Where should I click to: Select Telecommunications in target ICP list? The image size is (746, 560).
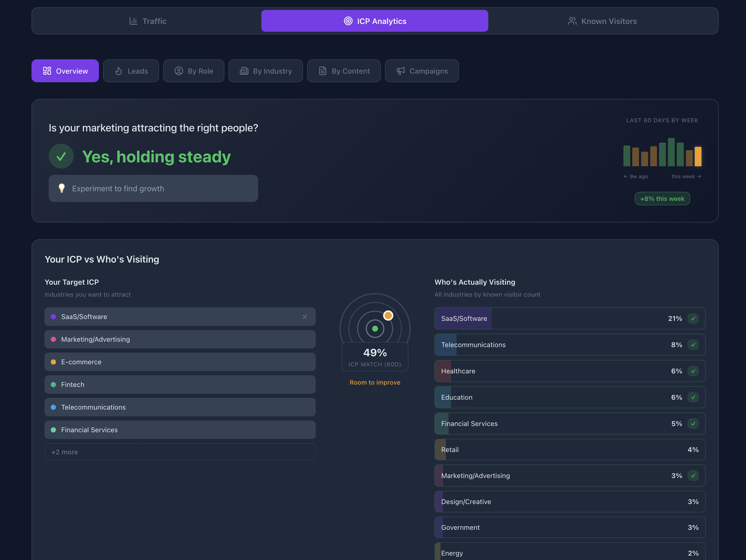tap(180, 407)
